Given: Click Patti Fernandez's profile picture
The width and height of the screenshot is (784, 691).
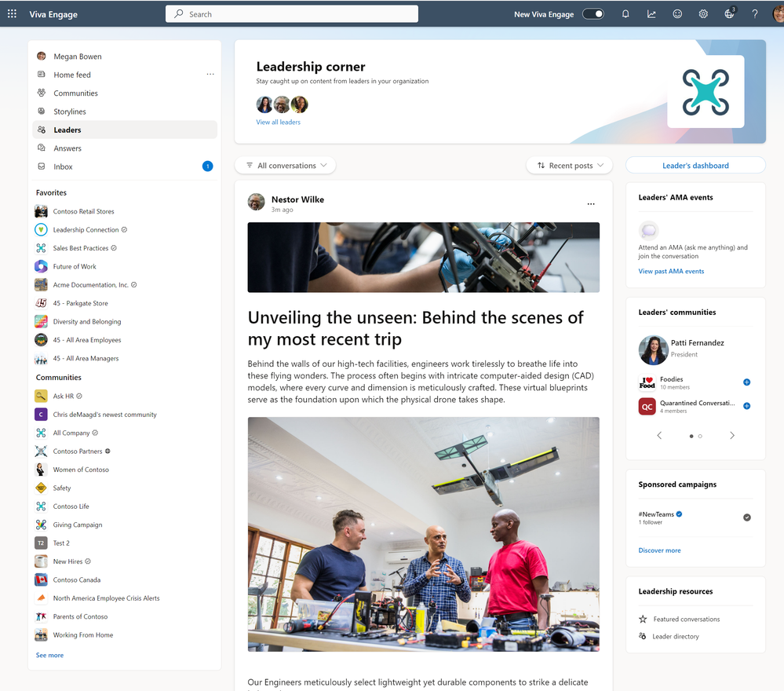Looking at the screenshot, I should tap(654, 349).
